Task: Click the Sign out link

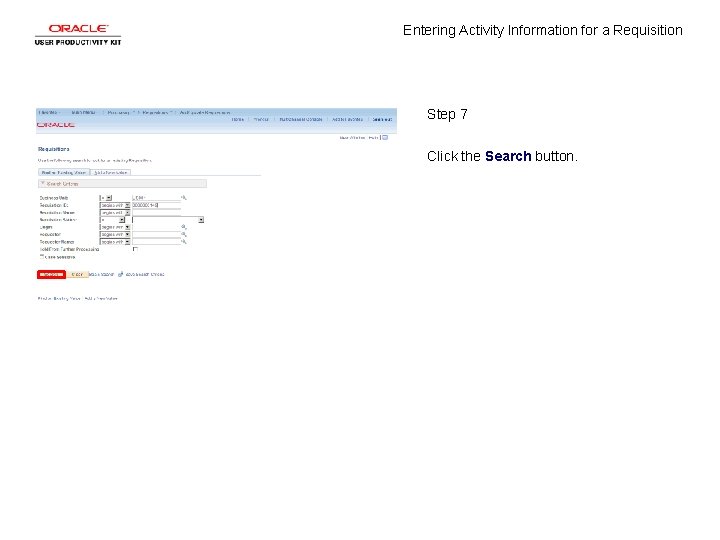Action: pyautogui.click(x=382, y=119)
